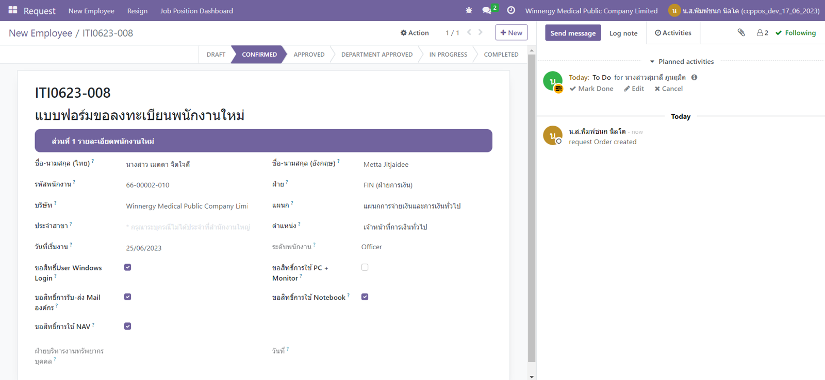Click the + New button
This screenshot has height=380, width=825.
(x=511, y=33)
